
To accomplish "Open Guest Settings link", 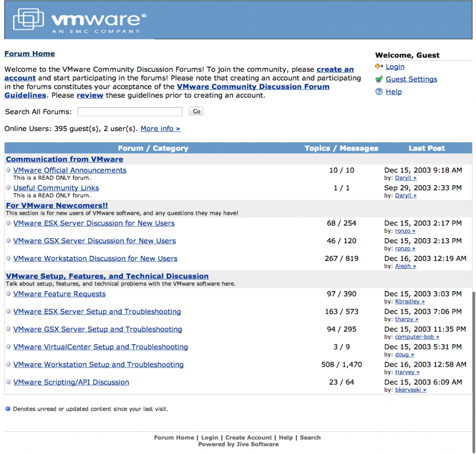I will pos(411,80).
